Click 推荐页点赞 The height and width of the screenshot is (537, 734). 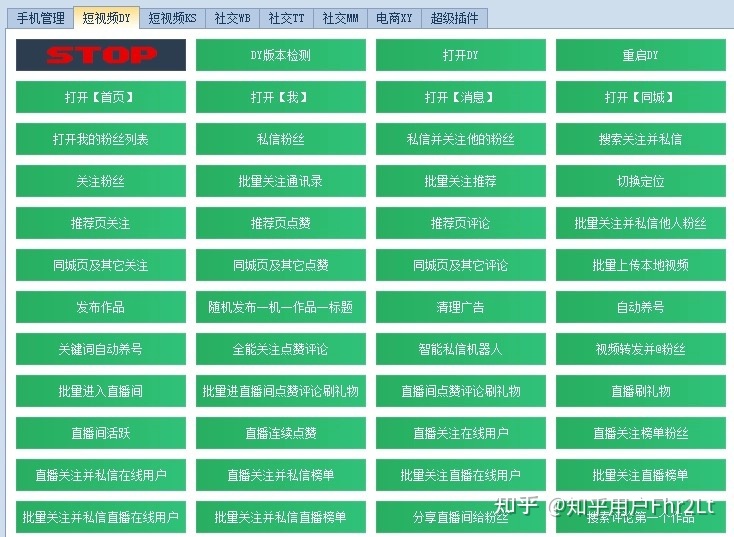(281, 223)
